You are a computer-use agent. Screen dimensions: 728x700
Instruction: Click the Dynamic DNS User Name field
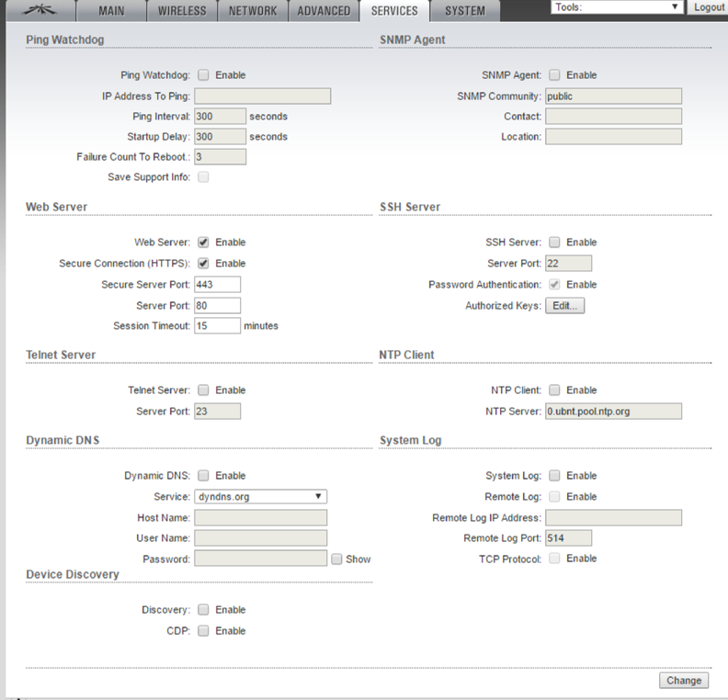[260, 538]
